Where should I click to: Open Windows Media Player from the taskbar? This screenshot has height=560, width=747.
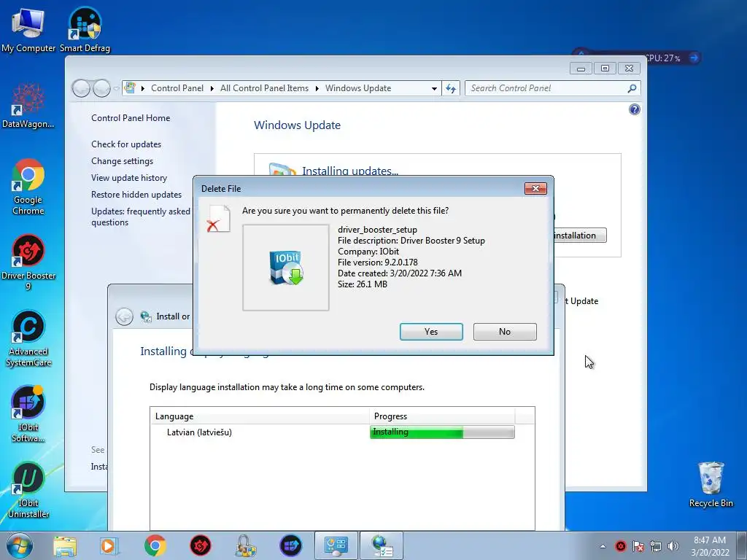[109, 545]
